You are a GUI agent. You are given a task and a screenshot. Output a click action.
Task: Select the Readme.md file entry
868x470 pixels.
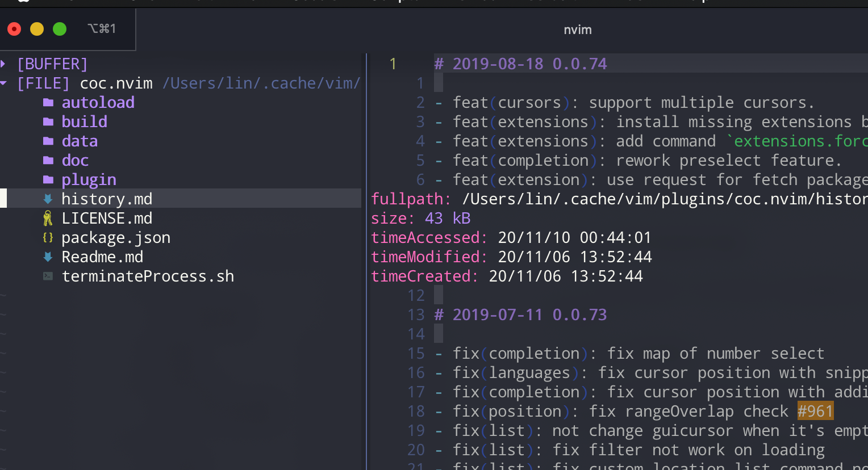(102, 257)
